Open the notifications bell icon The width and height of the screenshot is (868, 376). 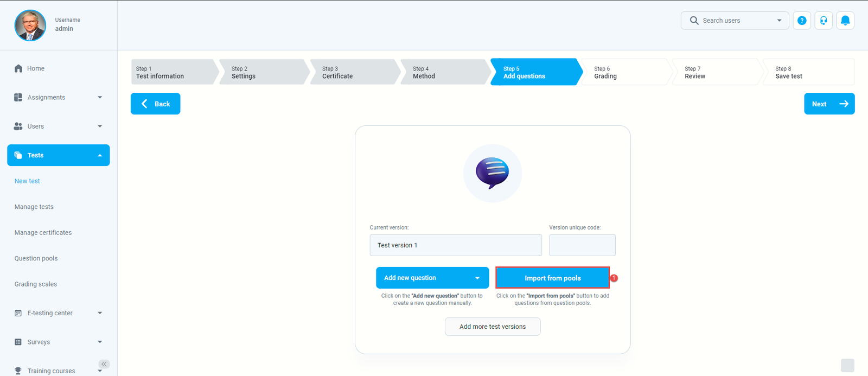pyautogui.click(x=845, y=21)
